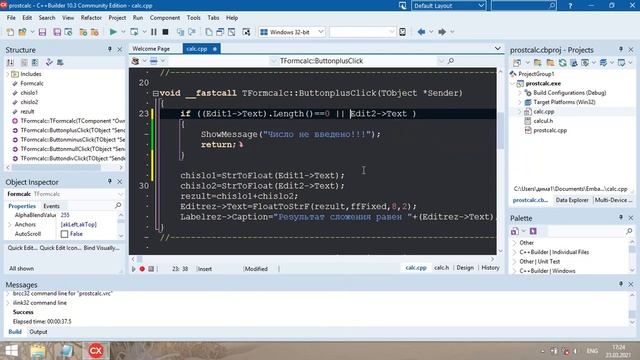
Task: Select TFormcalc::ButtonminusClick in Structure tree
Action: click(x=73, y=140)
